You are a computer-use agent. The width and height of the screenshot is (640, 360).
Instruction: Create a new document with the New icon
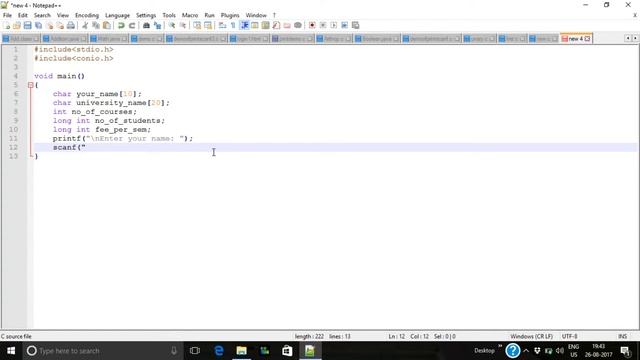pos(6,25)
